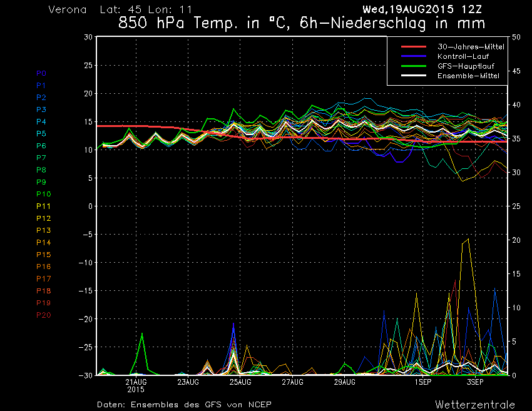Click the P16 member label
532x411 pixels.
coord(44,266)
